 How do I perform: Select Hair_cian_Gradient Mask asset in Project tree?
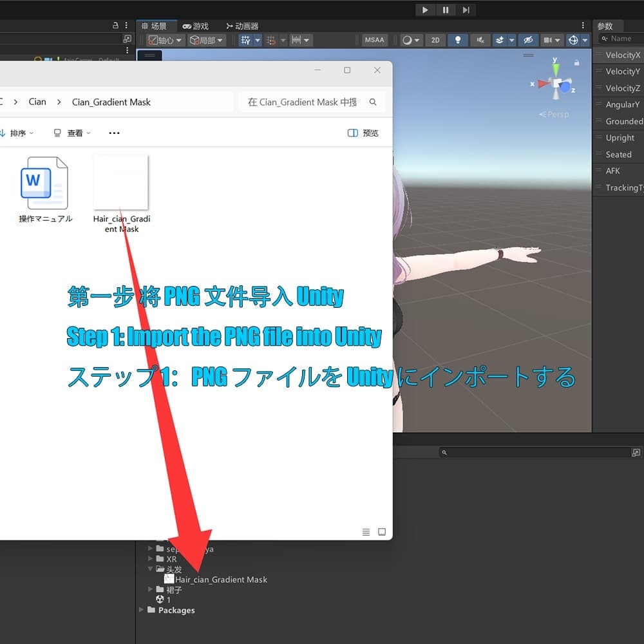click(x=220, y=580)
